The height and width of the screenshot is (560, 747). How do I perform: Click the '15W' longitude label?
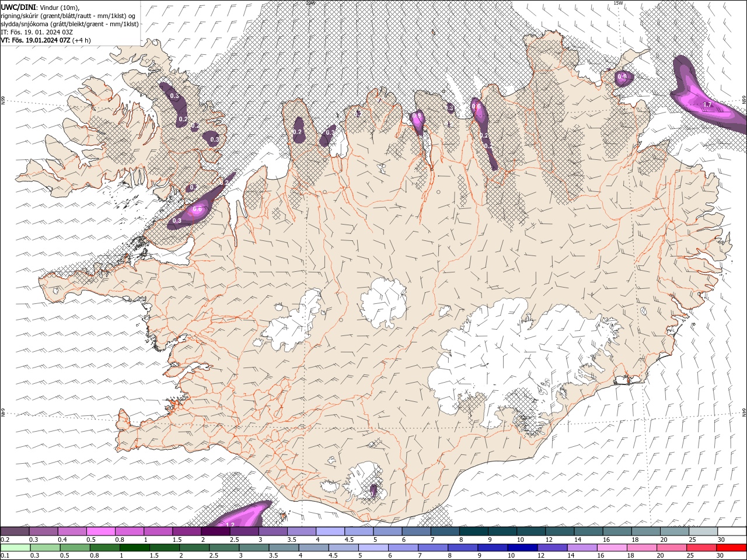pos(618,3)
